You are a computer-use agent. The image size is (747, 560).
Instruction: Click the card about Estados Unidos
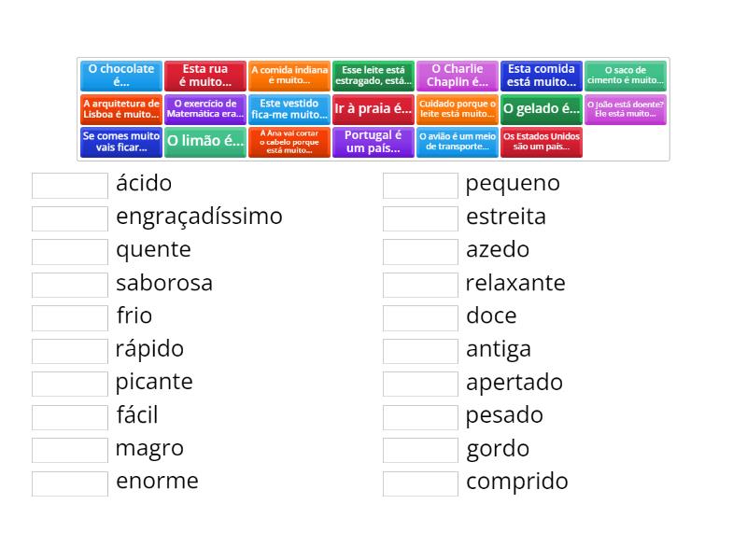541,142
